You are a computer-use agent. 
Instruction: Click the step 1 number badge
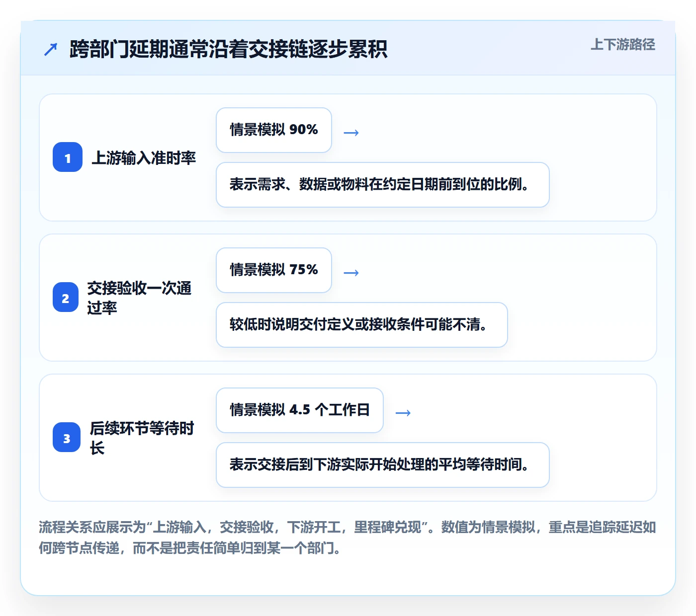(x=68, y=157)
